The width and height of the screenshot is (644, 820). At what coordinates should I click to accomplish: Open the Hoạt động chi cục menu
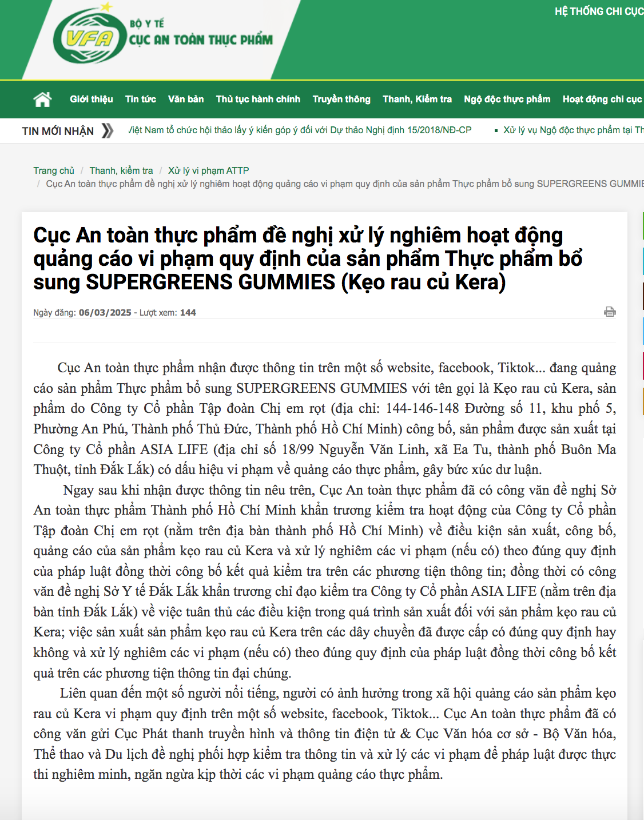[x=603, y=99]
